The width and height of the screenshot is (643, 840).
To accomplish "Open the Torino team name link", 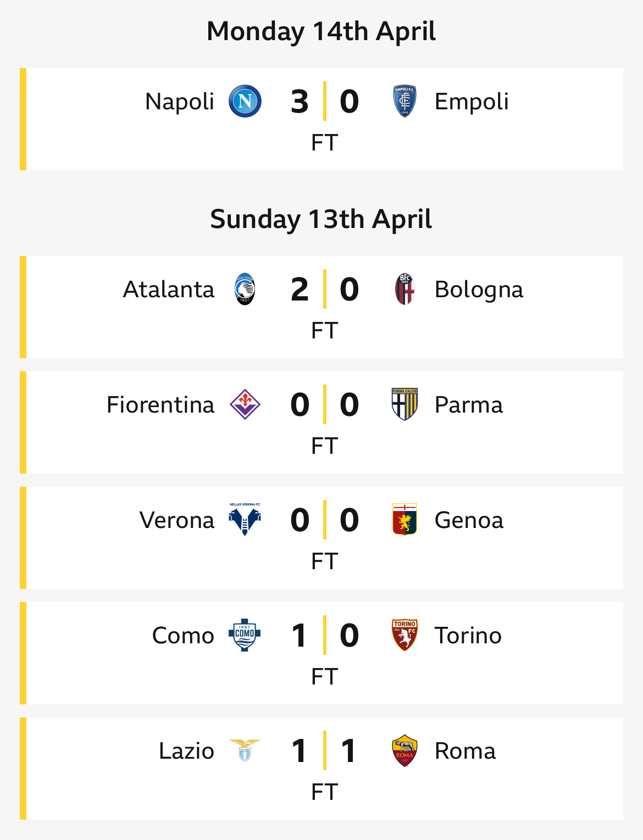I will coord(468,636).
